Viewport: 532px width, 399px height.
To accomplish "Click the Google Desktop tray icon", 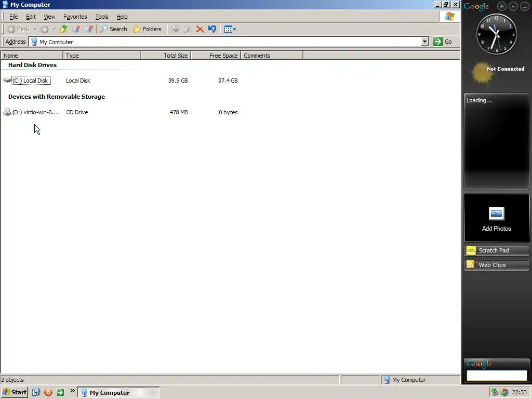I will (504, 392).
